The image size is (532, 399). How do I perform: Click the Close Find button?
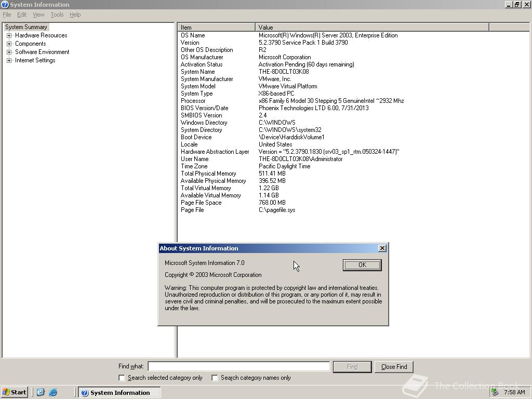394,367
